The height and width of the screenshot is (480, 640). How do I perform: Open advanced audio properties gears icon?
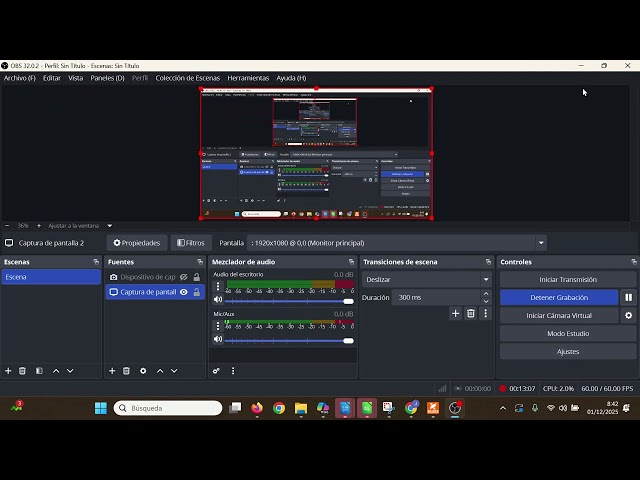(x=216, y=371)
